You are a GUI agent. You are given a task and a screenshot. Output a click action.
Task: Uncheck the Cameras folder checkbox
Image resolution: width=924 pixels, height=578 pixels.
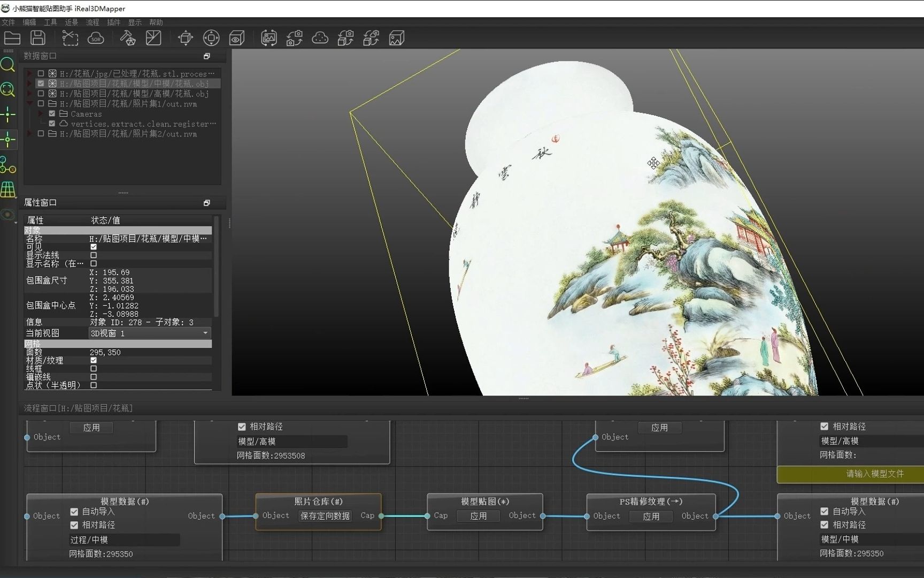coord(52,113)
